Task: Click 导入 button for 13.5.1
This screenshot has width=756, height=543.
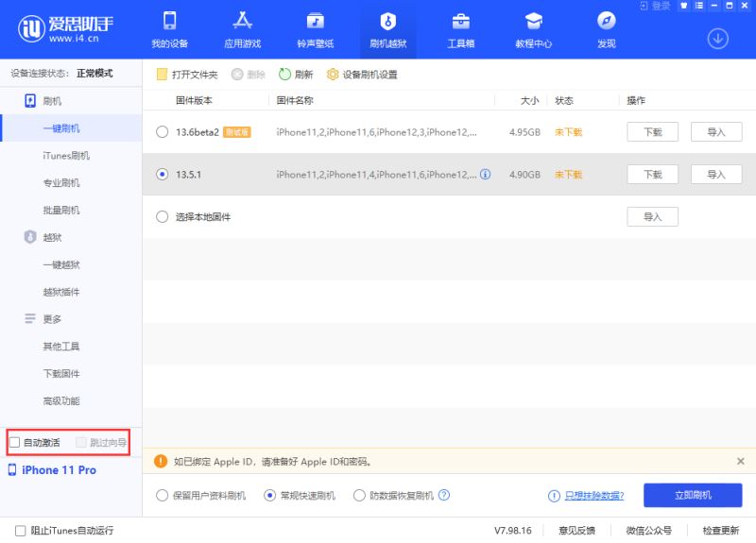Action: 716,175
